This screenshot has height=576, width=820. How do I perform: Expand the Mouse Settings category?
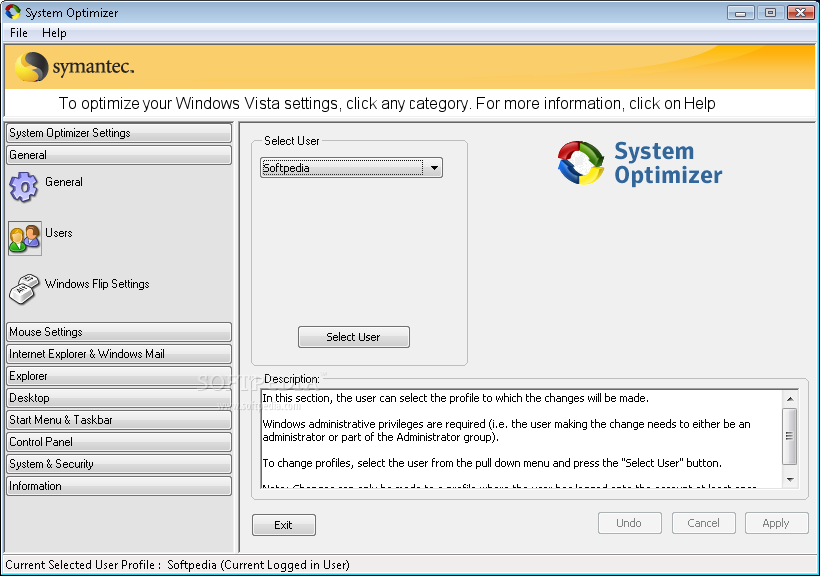click(119, 332)
